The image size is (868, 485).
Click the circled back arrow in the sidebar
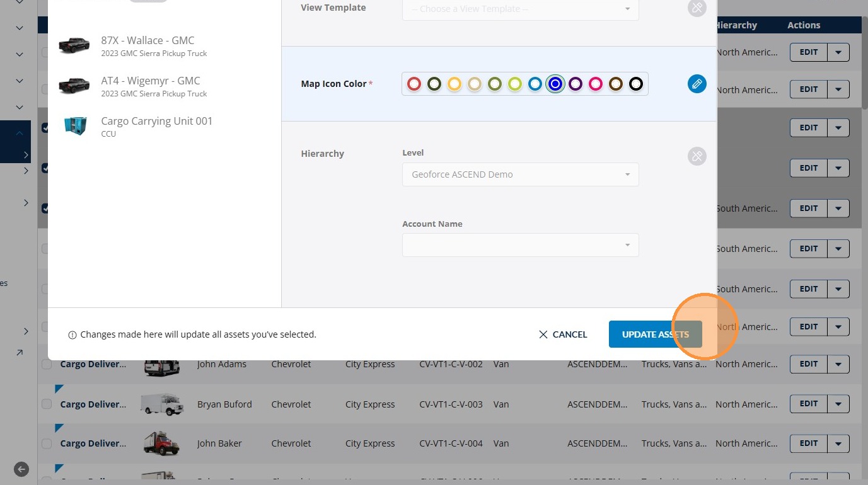(x=21, y=469)
